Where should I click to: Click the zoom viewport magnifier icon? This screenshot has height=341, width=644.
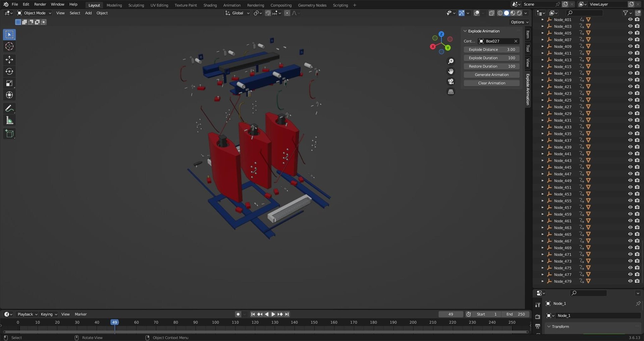[x=451, y=61]
